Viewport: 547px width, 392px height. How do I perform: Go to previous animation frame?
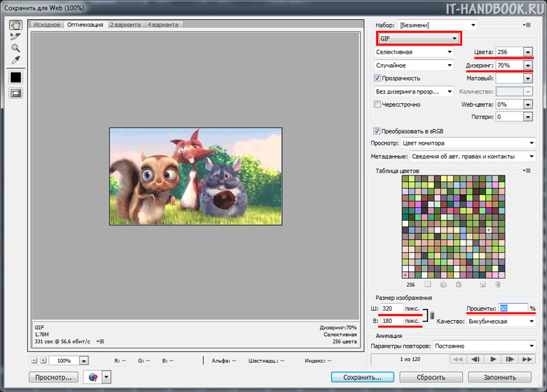pos(475,359)
